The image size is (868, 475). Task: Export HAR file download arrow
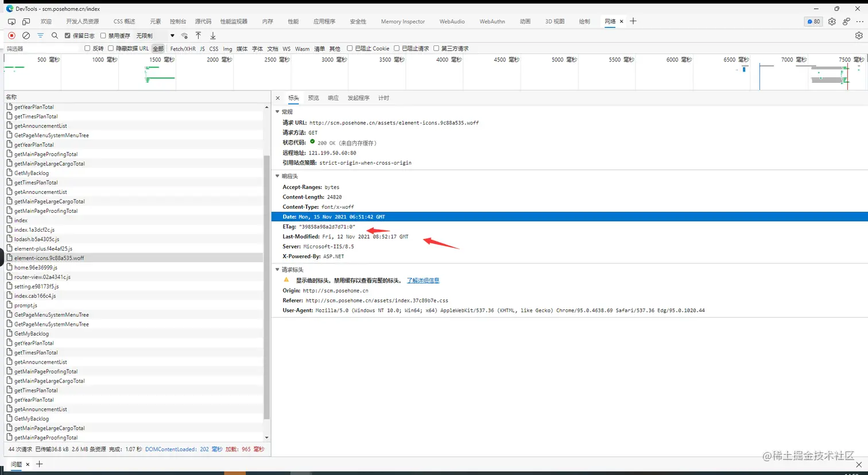pyautogui.click(x=213, y=36)
